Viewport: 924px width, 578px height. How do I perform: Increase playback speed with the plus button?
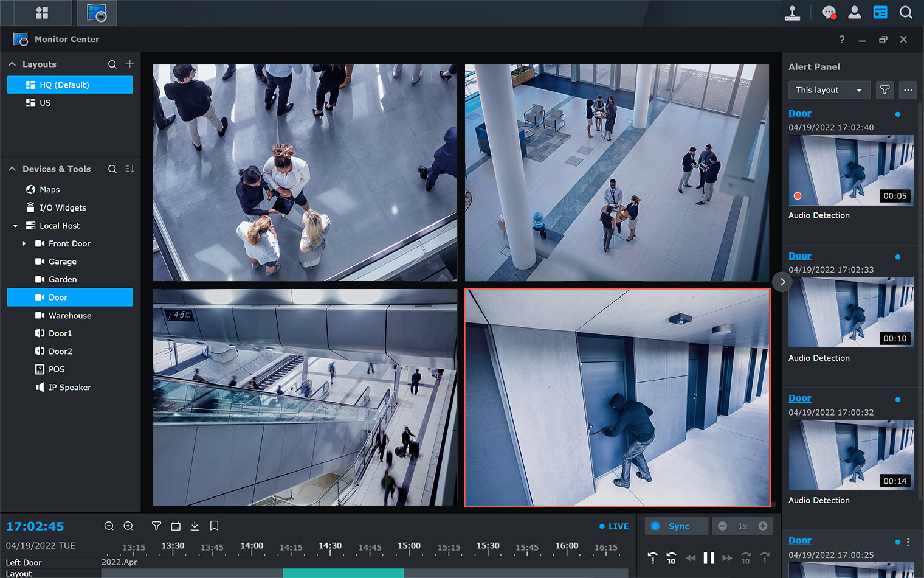[x=763, y=526]
